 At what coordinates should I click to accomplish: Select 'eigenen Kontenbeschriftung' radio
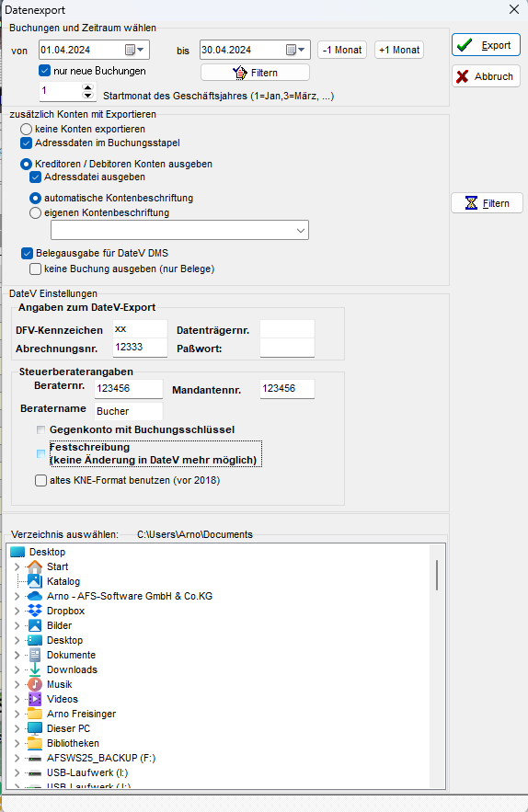coord(35,212)
